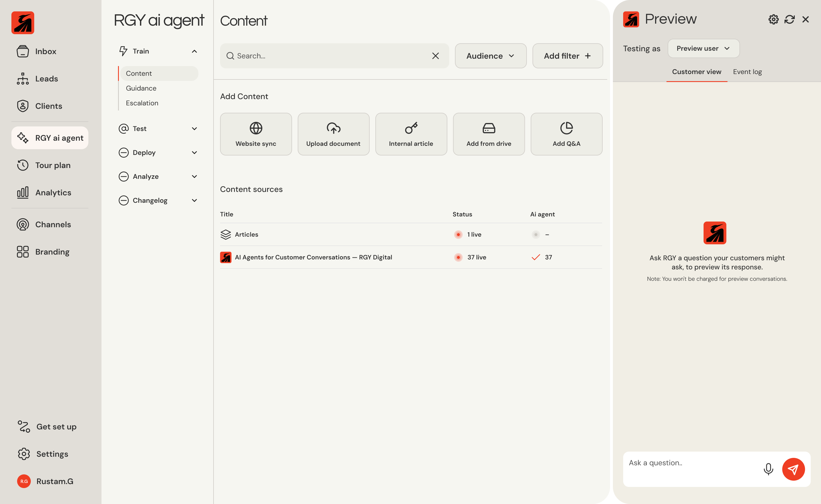Open the Analytics section
The width and height of the screenshot is (821, 504).
[53, 192]
